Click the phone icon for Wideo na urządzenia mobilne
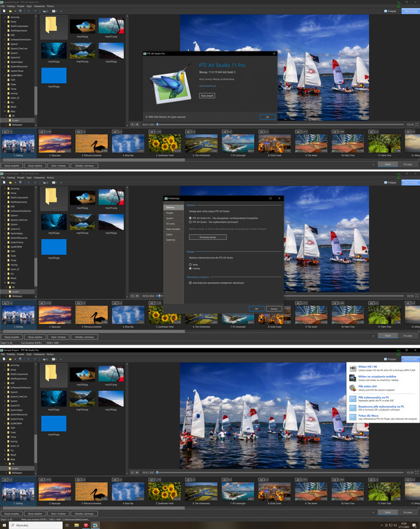The height and width of the screenshot is (529, 420). point(353,378)
